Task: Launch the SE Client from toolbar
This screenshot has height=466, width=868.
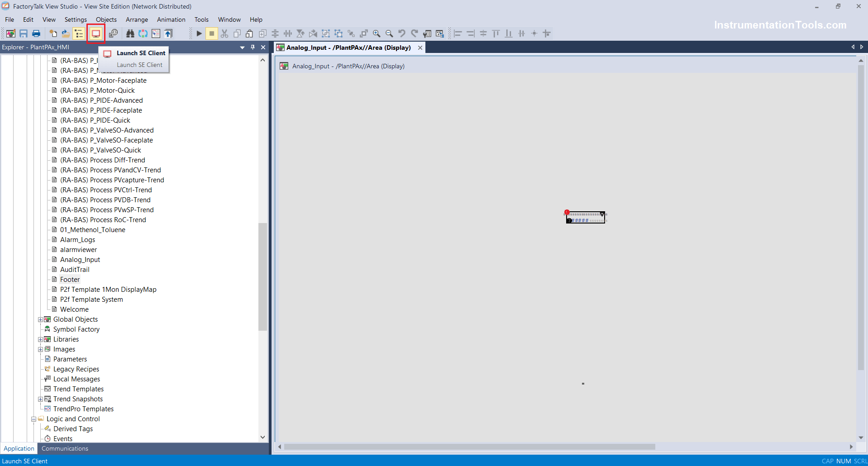Action: [x=96, y=33]
